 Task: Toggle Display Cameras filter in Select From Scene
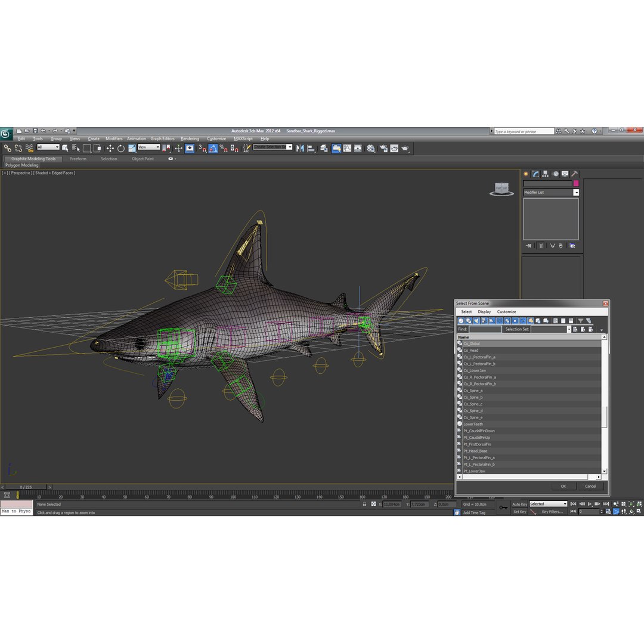pos(484,321)
